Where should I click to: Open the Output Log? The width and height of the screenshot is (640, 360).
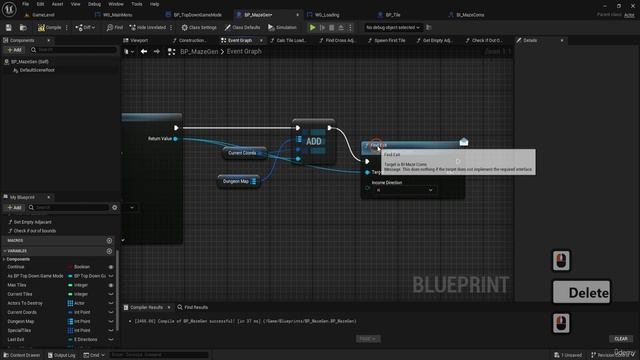61,356
